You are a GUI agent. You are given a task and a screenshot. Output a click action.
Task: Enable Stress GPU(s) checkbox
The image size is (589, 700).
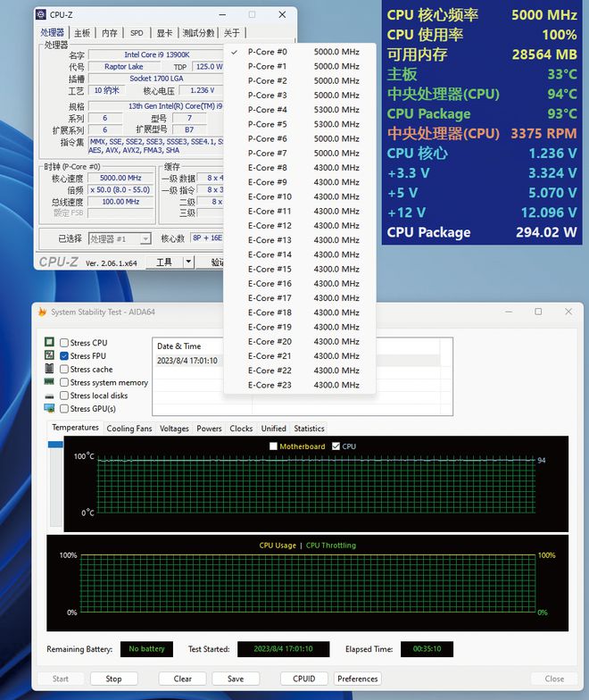coord(64,409)
